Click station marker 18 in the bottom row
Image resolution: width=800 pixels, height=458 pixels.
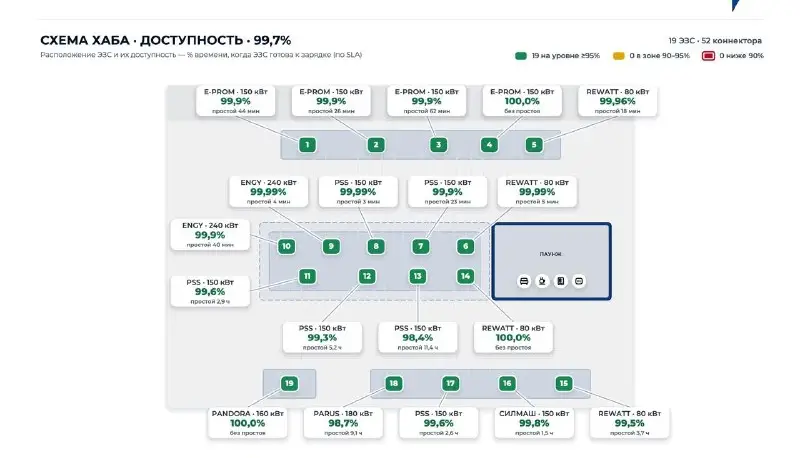(394, 384)
